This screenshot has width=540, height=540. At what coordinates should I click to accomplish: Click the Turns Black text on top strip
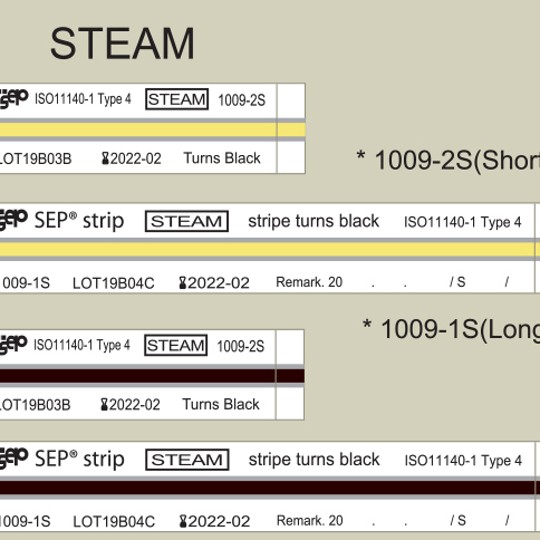[x=222, y=158]
